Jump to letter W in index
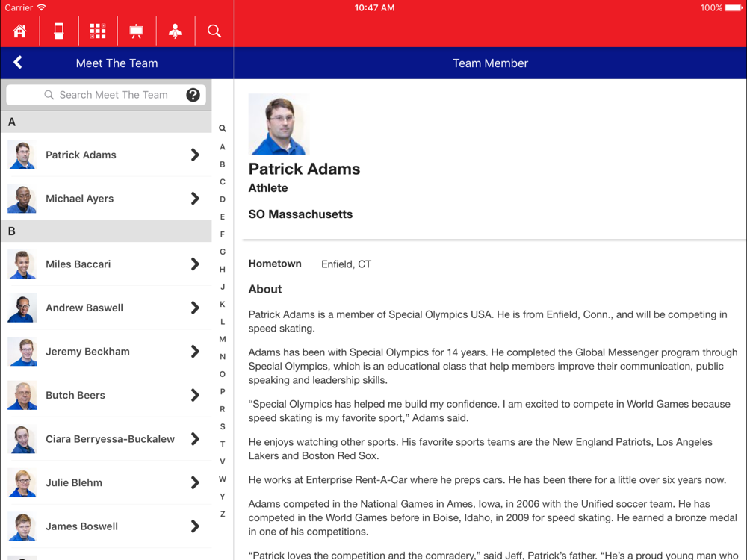 [223, 479]
